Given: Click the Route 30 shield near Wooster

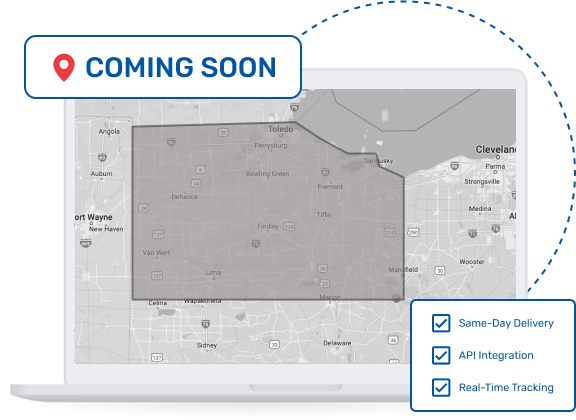Looking at the screenshot, I should pyautogui.click(x=440, y=271).
